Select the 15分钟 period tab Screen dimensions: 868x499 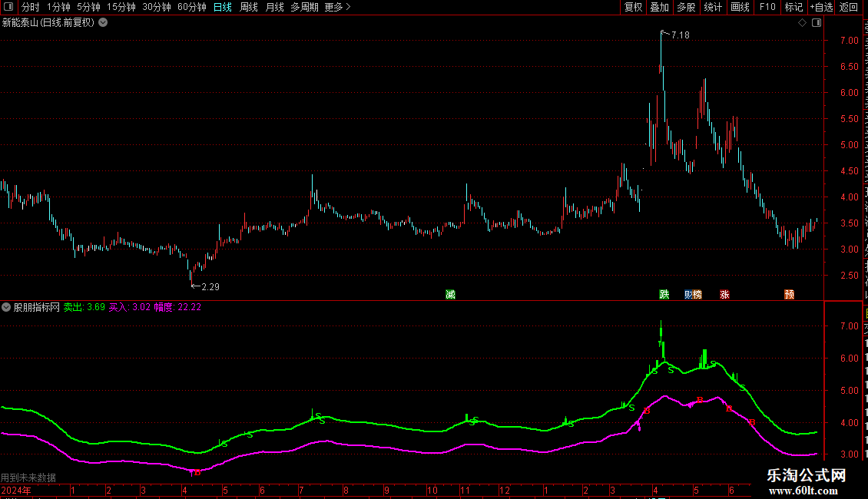point(121,7)
